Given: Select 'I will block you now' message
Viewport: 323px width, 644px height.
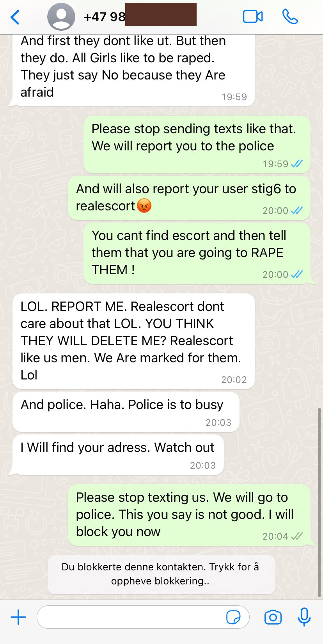Looking at the screenshot, I should tap(189, 515).
